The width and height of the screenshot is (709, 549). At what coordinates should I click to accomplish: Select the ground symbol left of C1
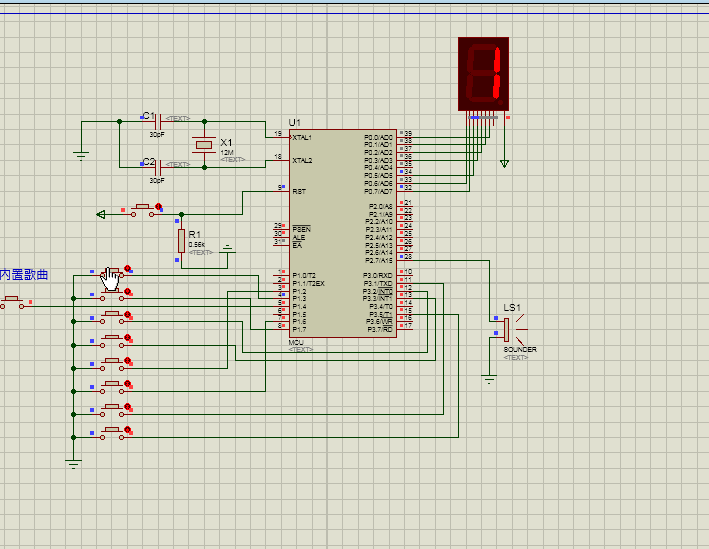[81, 156]
